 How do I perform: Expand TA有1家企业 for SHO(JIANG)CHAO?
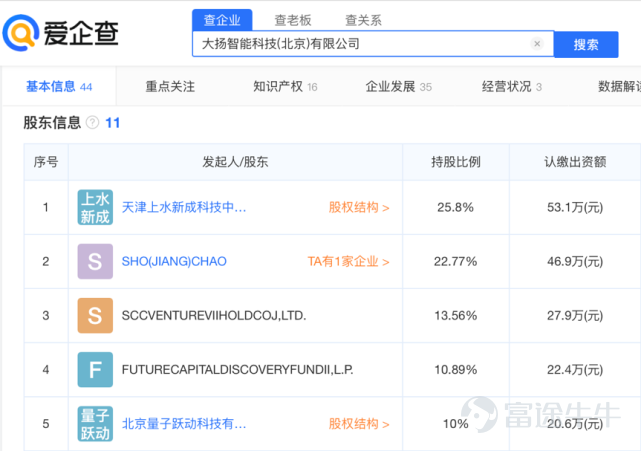pyautogui.click(x=348, y=261)
